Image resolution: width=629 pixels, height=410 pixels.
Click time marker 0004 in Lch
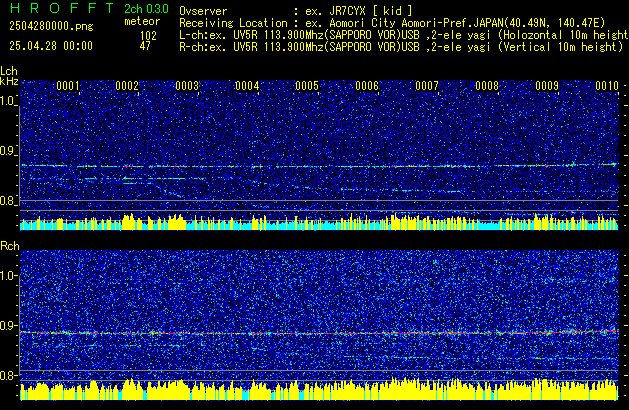coord(247,86)
